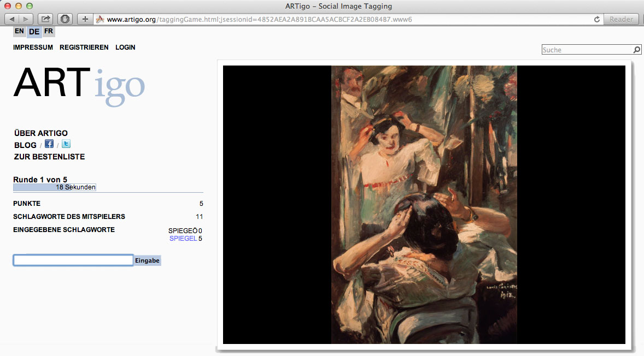Open the Registrieren menu item
644x356 pixels.
pyautogui.click(x=84, y=48)
